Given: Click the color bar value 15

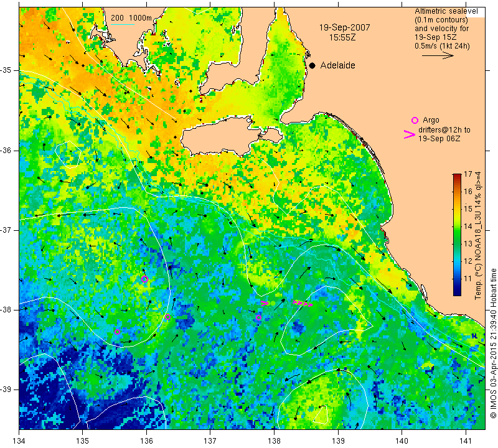Looking at the screenshot, I should point(468,208).
